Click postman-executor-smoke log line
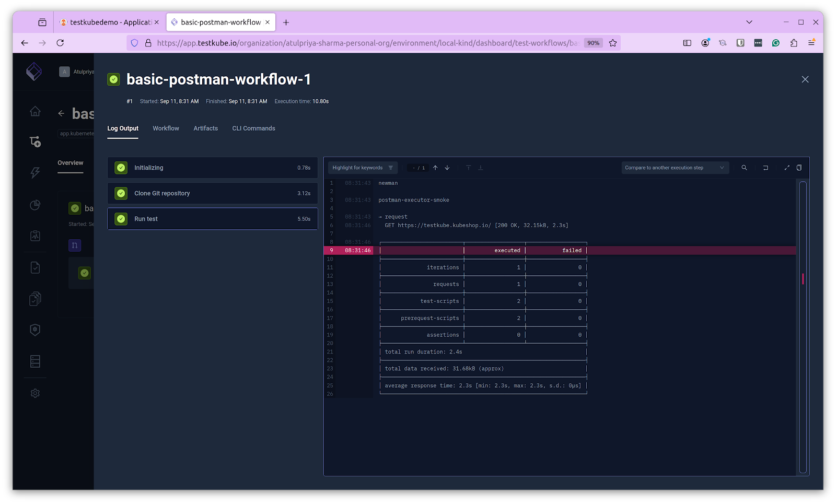Screen dimensions: 836x504 coord(414,200)
